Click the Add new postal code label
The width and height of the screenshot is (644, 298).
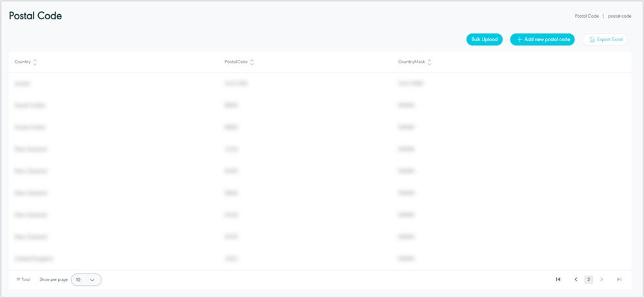coord(547,39)
